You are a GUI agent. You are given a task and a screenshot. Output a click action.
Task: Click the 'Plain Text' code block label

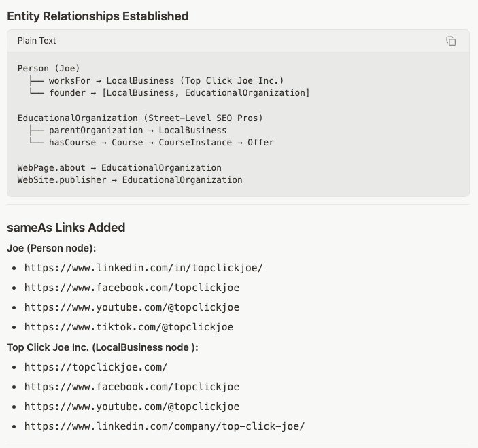(x=37, y=41)
